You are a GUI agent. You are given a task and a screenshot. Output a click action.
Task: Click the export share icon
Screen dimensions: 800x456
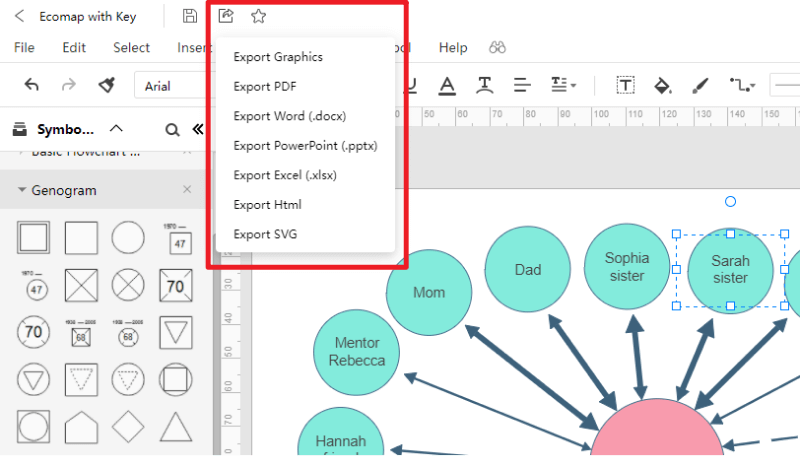point(226,16)
